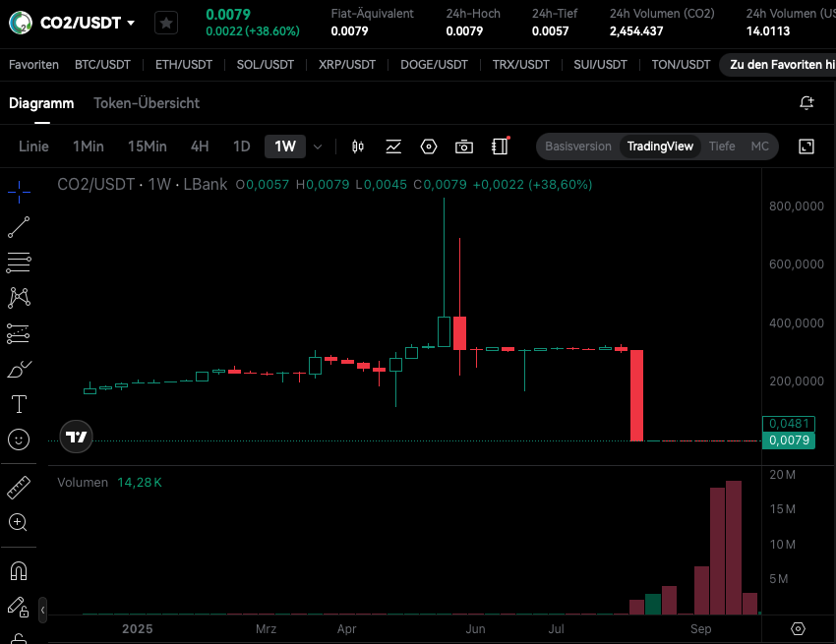Click the Sep time axis label

pyautogui.click(x=700, y=629)
